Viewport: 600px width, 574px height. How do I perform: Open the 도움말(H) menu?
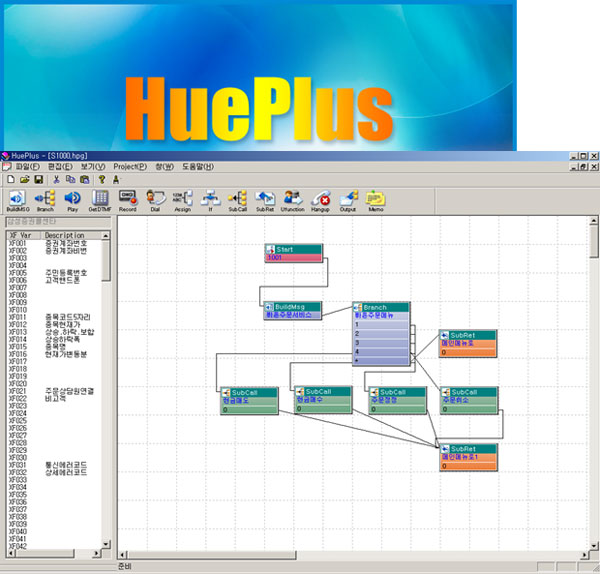198,167
